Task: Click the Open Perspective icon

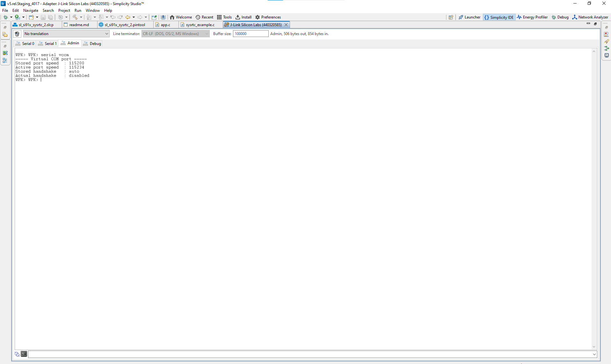Action: point(451,17)
